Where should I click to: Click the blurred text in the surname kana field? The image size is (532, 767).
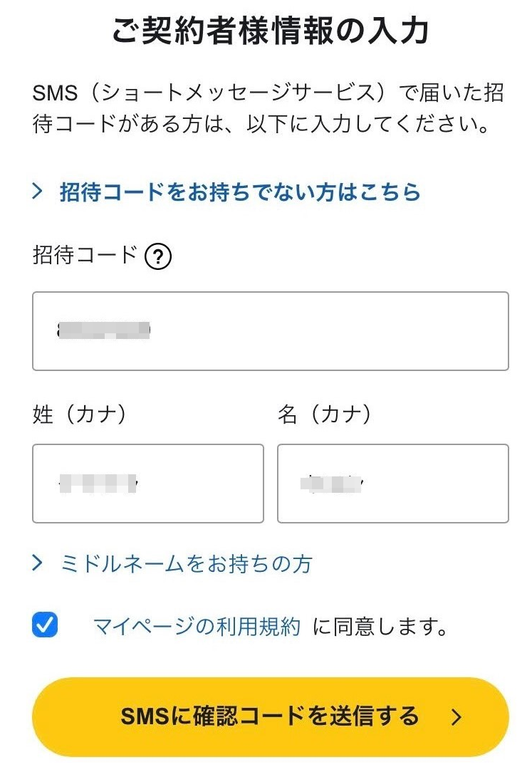98,484
